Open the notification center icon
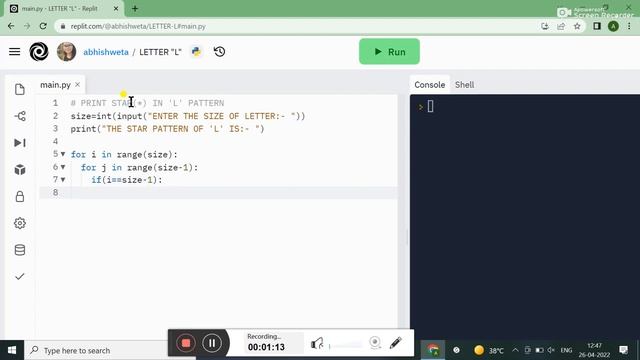Screen dimensions: 640x360 [623, 350]
